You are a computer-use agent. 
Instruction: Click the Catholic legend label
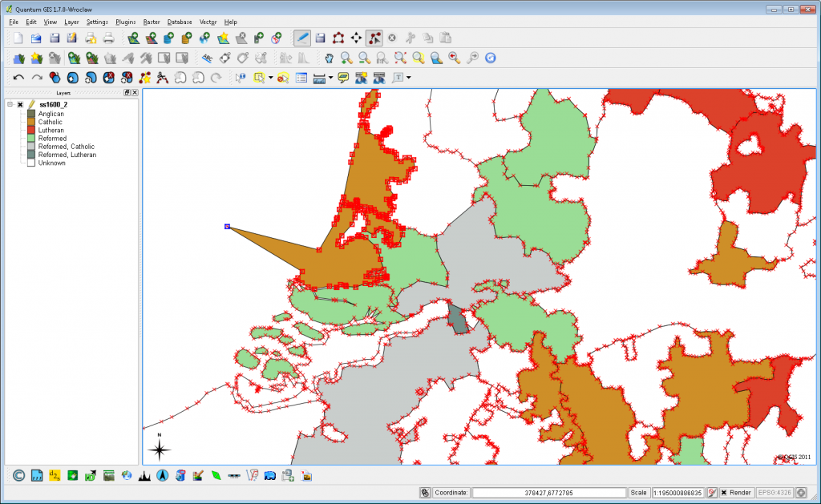[x=51, y=122]
